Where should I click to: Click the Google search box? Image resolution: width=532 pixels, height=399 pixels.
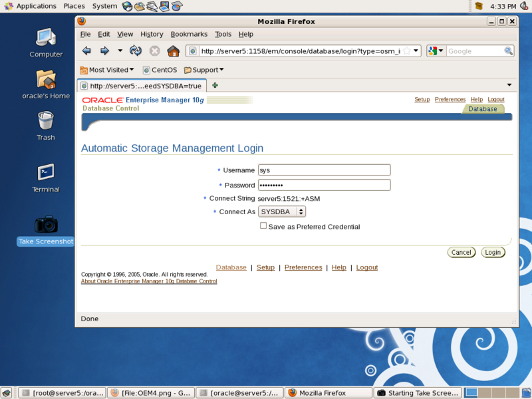[x=475, y=51]
